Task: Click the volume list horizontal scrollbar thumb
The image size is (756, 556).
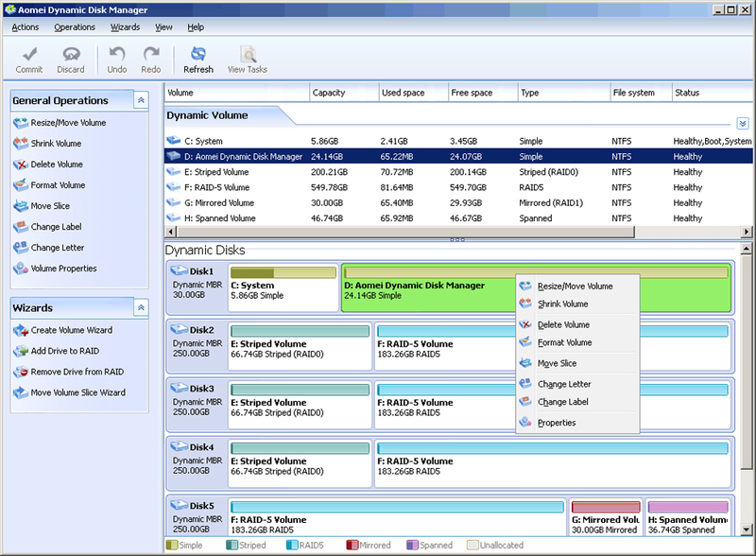Action: click(405, 233)
